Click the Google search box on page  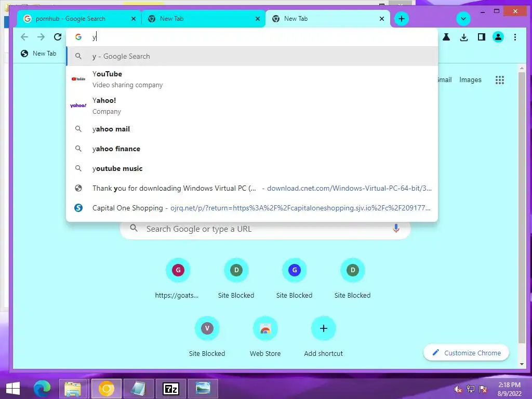265,229
